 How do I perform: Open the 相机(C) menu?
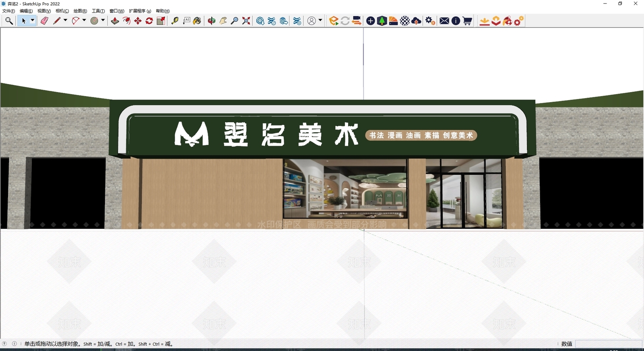point(62,11)
